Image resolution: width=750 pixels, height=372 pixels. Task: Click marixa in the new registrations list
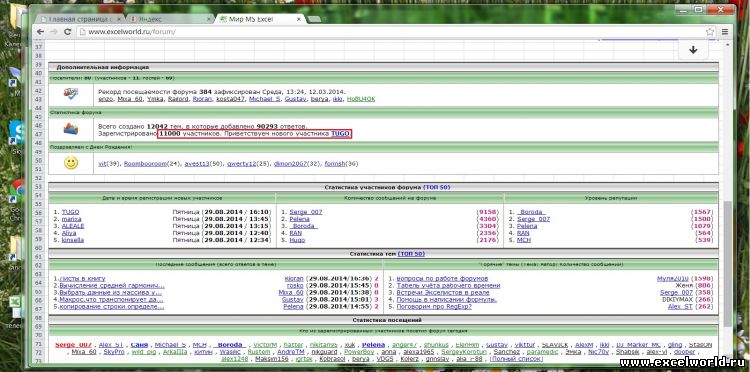[x=71, y=219]
